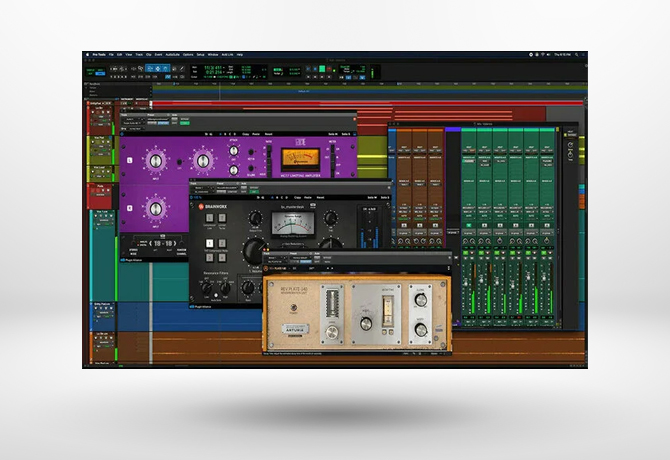Toggle Grid edit mode
The width and height of the screenshot is (670, 460).
tap(100, 74)
